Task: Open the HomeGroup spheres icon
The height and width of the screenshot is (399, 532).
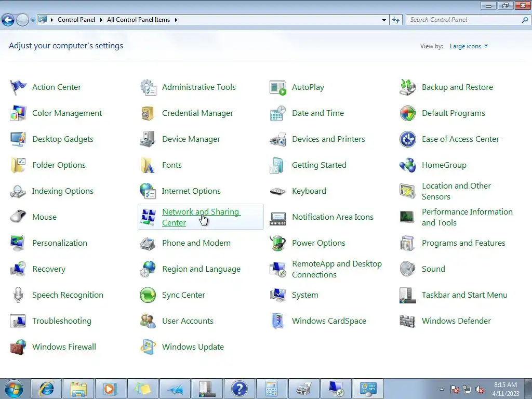Action: pyautogui.click(x=407, y=165)
